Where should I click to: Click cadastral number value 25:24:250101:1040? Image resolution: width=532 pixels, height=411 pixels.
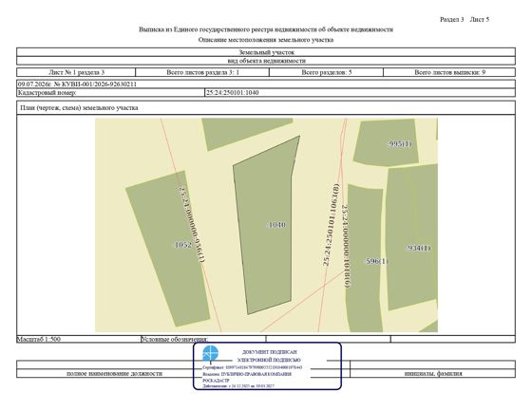pyautogui.click(x=232, y=93)
